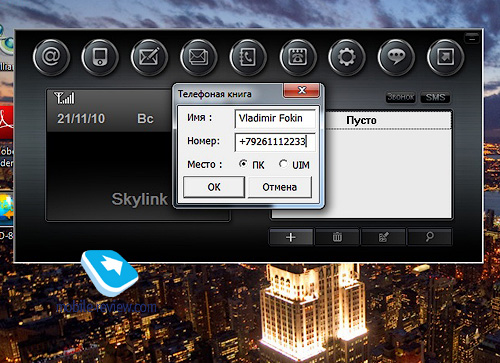Search contacts with magnifier icon
Viewport: 500px width, 363px height.
click(x=430, y=237)
